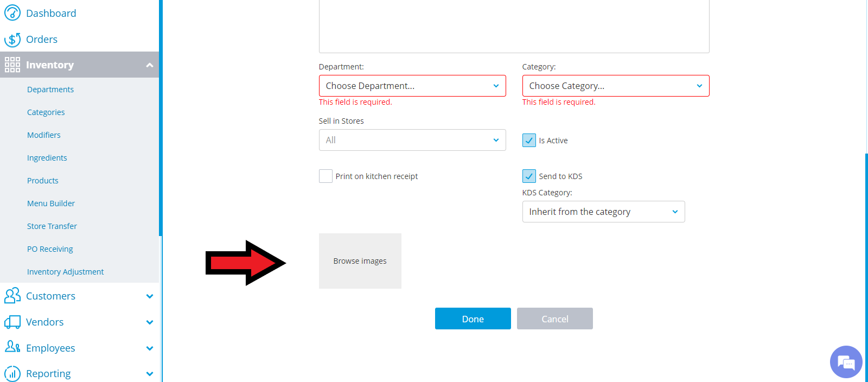This screenshot has height=382, width=868.
Task: Click the Cancel button
Action: point(555,319)
